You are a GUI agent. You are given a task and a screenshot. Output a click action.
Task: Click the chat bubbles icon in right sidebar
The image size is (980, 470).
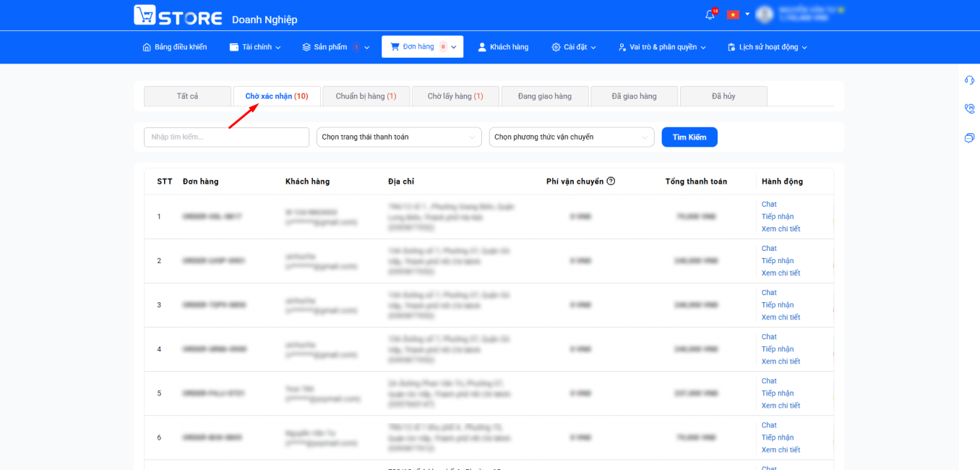pyautogui.click(x=969, y=138)
